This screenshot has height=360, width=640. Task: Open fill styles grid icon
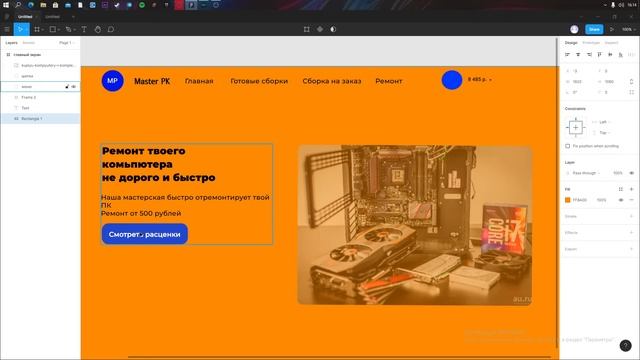(621, 189)
